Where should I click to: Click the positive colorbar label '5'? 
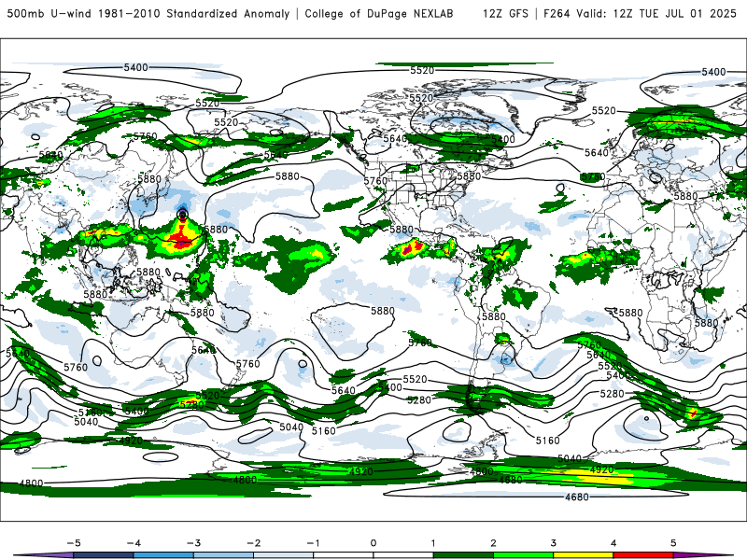673,543
